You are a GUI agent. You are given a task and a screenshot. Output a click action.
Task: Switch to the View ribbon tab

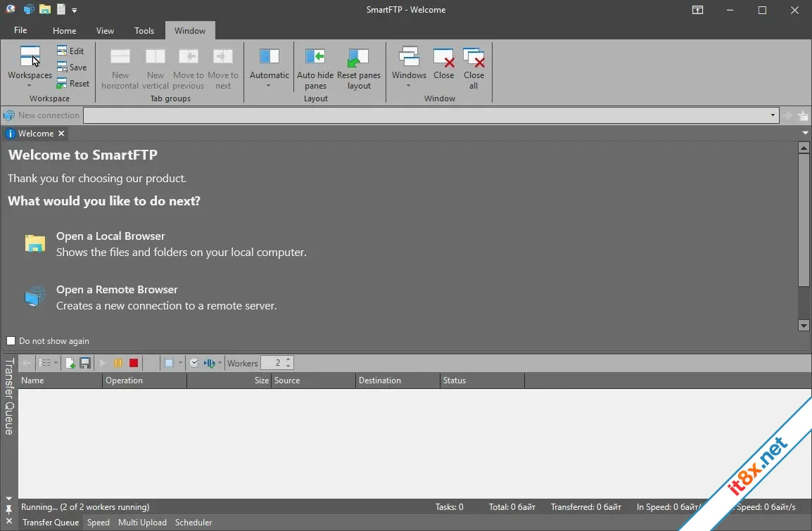(105, 30)
